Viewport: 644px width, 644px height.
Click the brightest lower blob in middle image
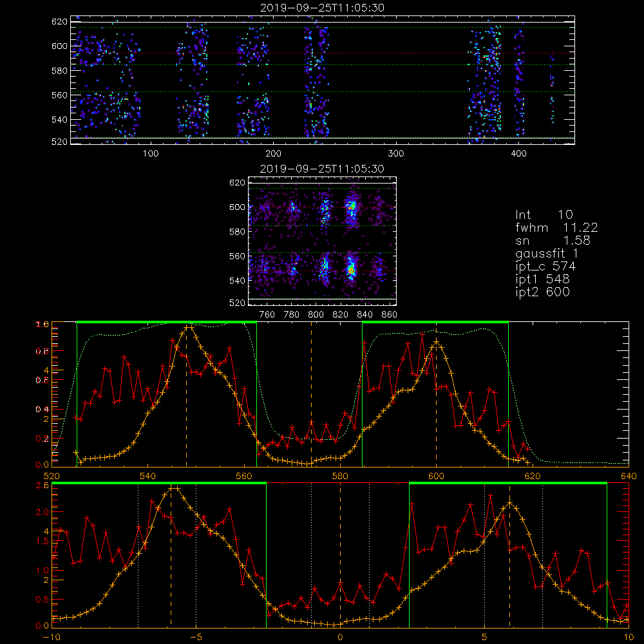(x=350, y=270)
